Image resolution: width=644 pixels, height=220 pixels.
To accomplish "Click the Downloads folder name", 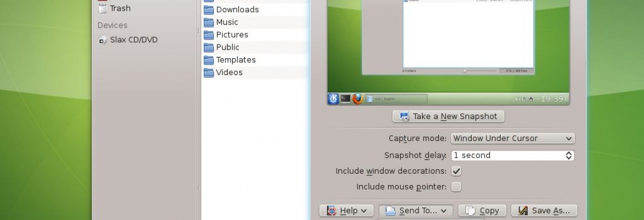I will click(x=237, y=10).
